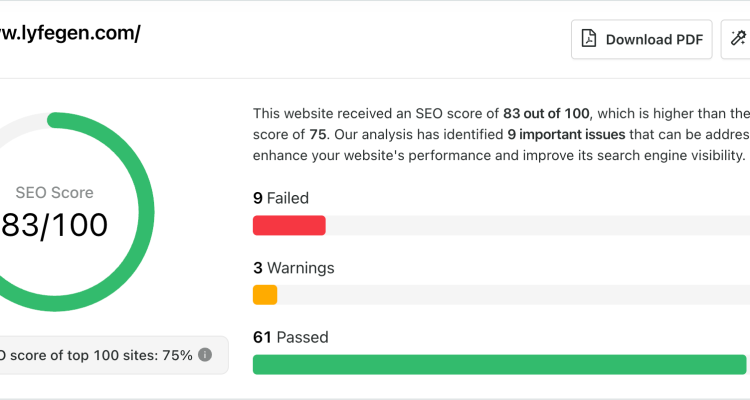750x400 pixels.
Task: Click the green Passed progress bar
Action: click(499, 365)
